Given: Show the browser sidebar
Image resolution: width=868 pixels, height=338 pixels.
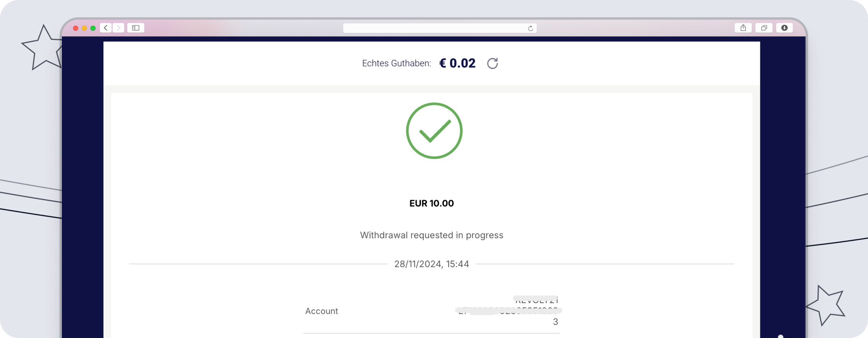Looking at the screenshot, I should point(136,28).
